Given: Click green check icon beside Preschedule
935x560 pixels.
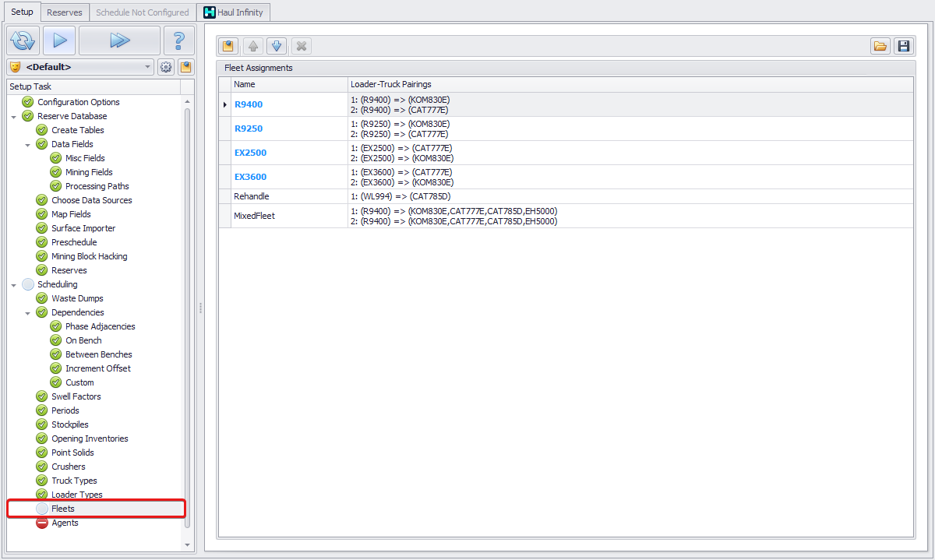Looking at the screenshot, I should click(x=42, y=242).
